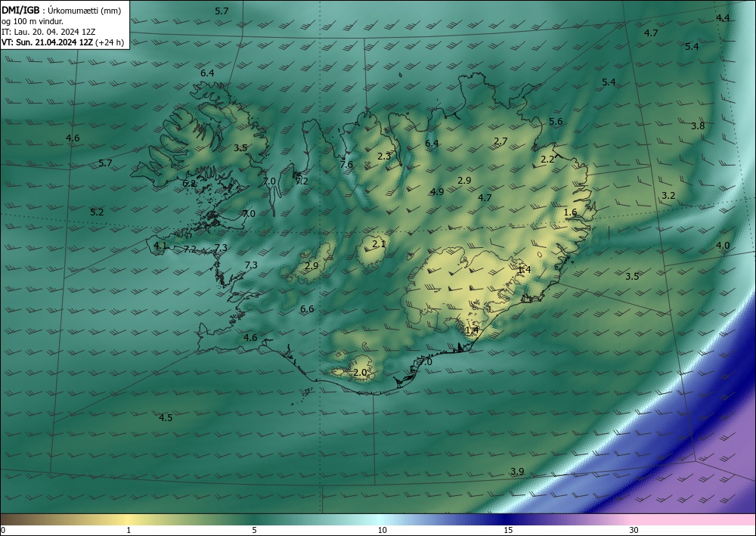Click the 2.3 value on the map
The height and width of the screenshot is (536, 756).
coord(384,156)
